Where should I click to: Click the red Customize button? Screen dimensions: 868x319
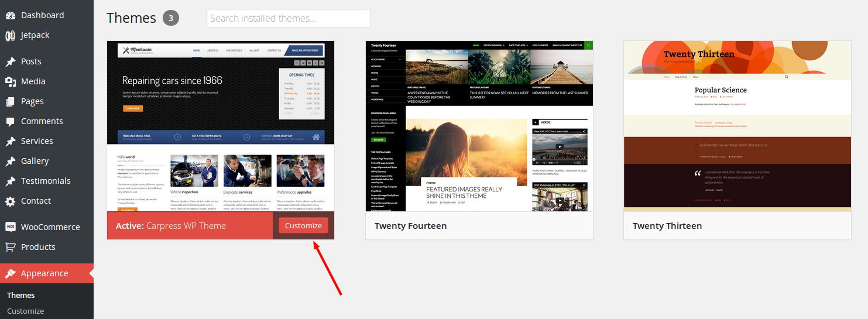click(303, 225)
